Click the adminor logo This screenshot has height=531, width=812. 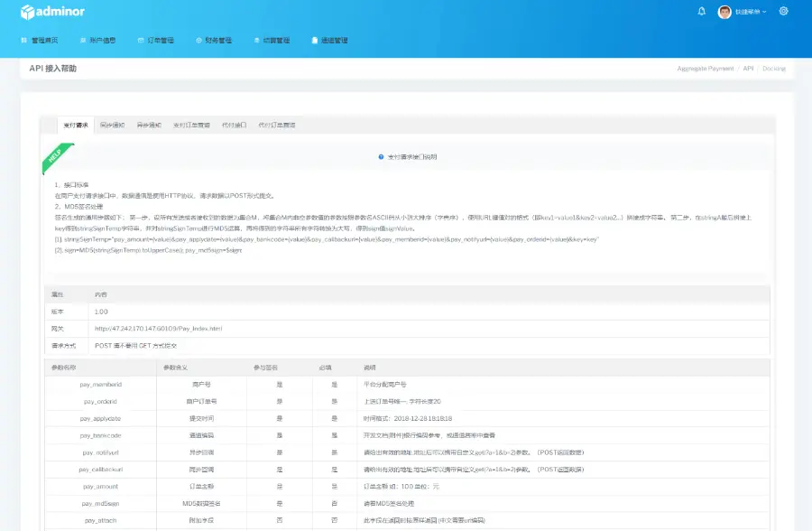[x=52, y=12]
